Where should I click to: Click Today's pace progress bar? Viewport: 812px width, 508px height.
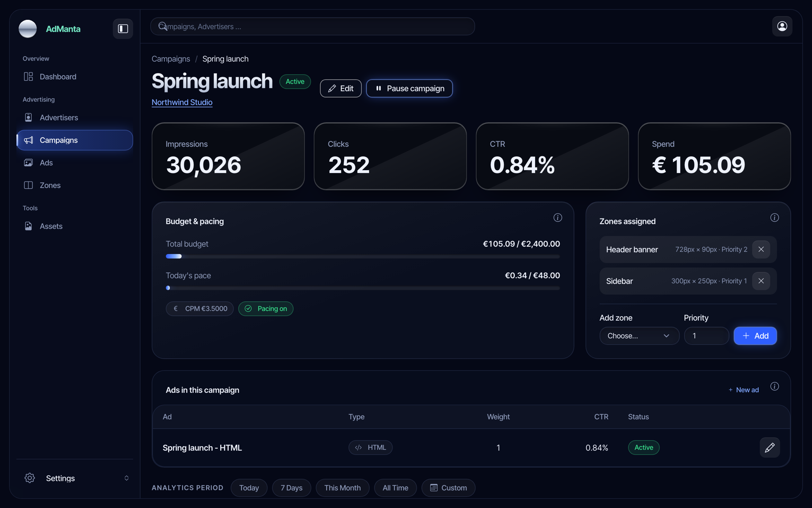pos(363,288)
